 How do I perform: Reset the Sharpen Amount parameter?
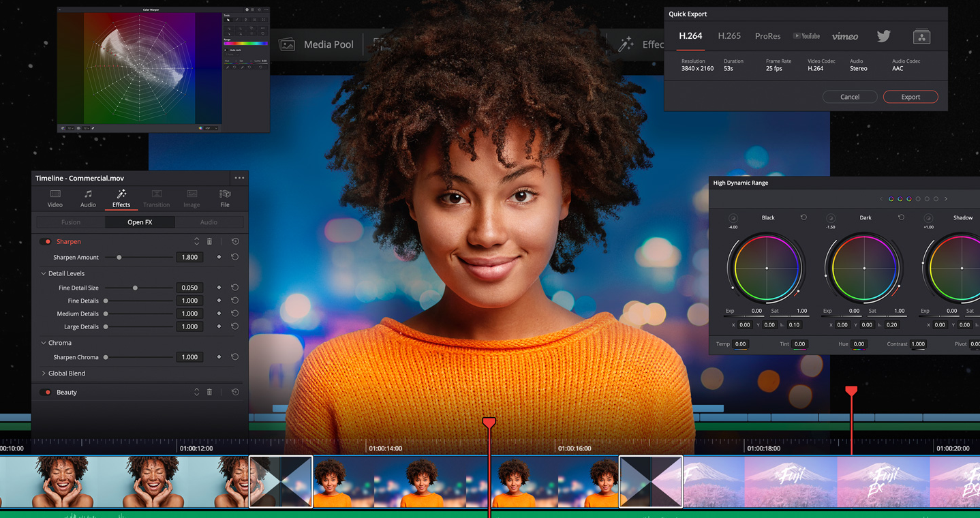[234, 257]
